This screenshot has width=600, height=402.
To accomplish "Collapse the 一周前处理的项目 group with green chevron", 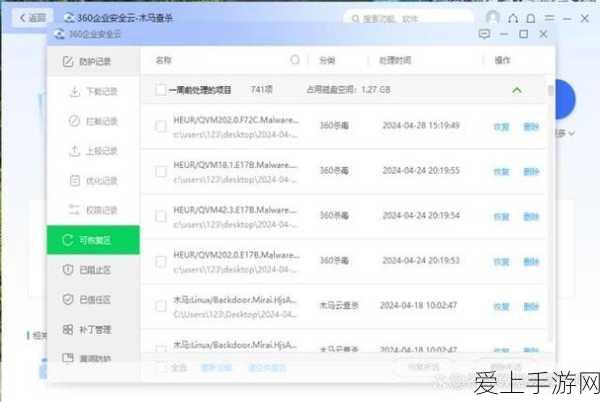I will click(517, 90).
